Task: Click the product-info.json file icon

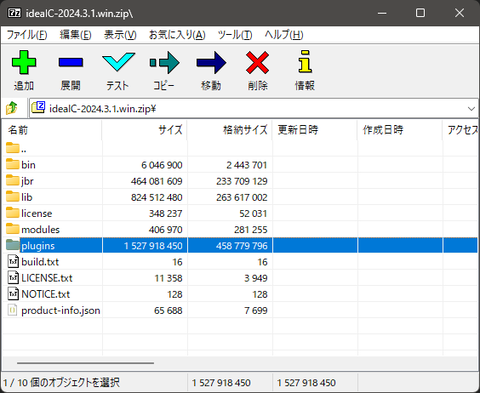Action: coord(12,310)
